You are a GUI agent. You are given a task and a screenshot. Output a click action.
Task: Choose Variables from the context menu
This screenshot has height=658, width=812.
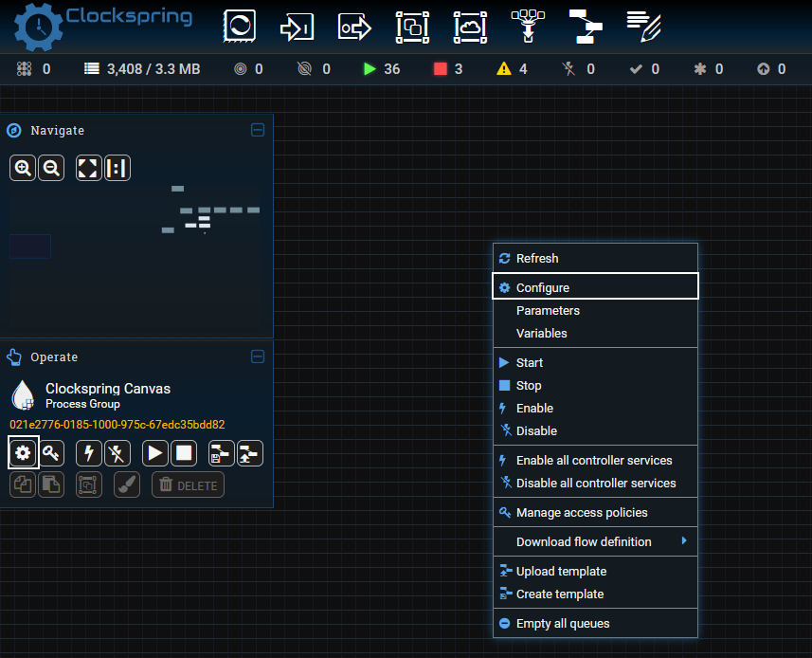595,333
